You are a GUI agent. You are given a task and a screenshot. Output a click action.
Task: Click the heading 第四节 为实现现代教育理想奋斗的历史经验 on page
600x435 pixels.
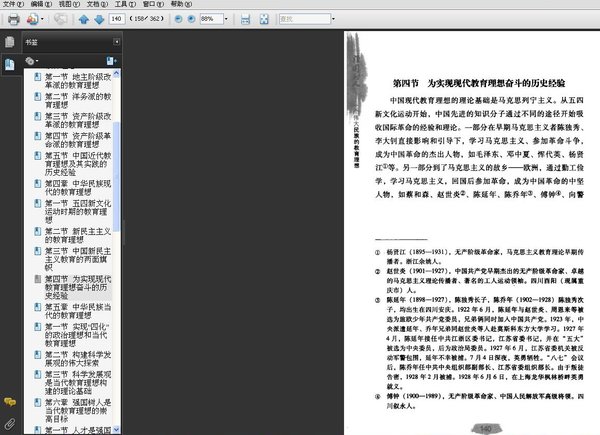pos(479,83)
